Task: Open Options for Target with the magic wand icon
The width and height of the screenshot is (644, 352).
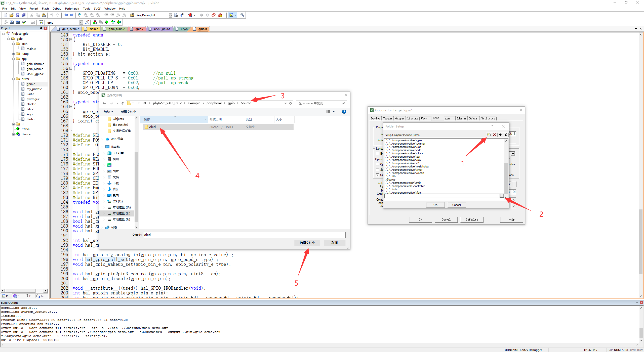Action: [x=87, y=22]
